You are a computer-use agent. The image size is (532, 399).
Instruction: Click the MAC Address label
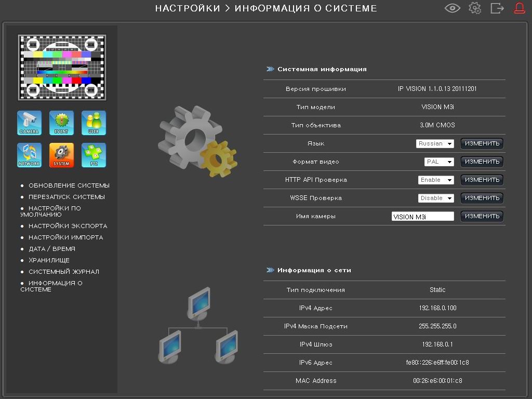point(315,381)
